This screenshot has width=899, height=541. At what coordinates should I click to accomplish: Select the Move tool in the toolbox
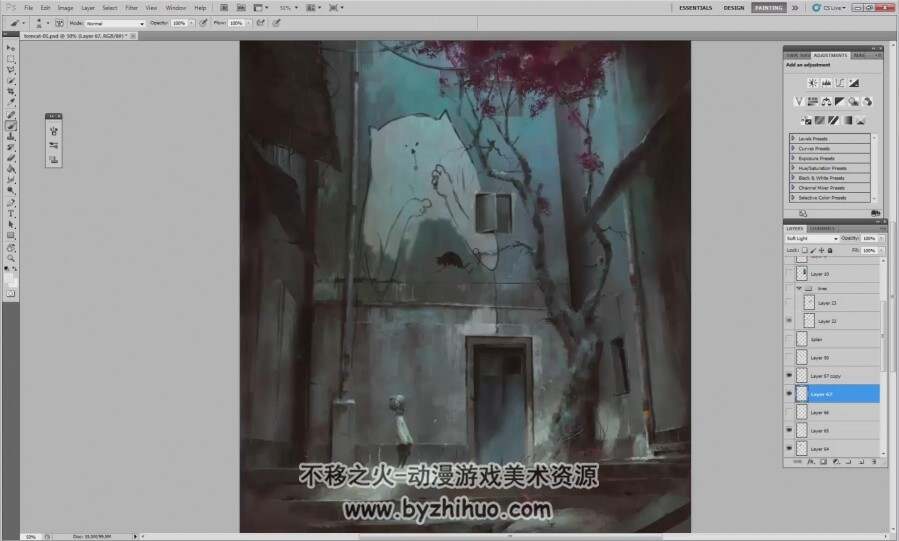point(10,48)
